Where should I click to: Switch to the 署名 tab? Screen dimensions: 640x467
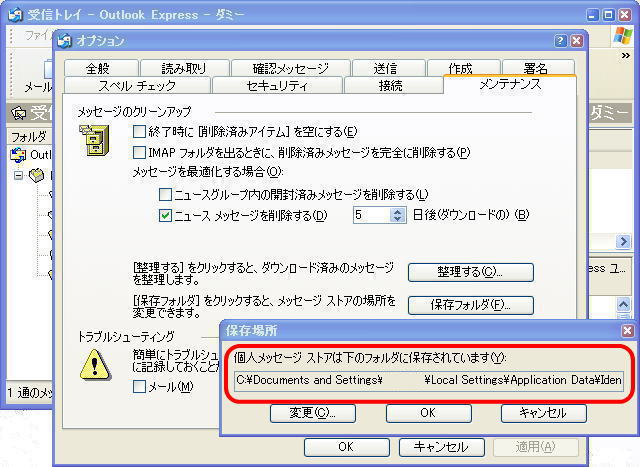click(x=536, y=68)
